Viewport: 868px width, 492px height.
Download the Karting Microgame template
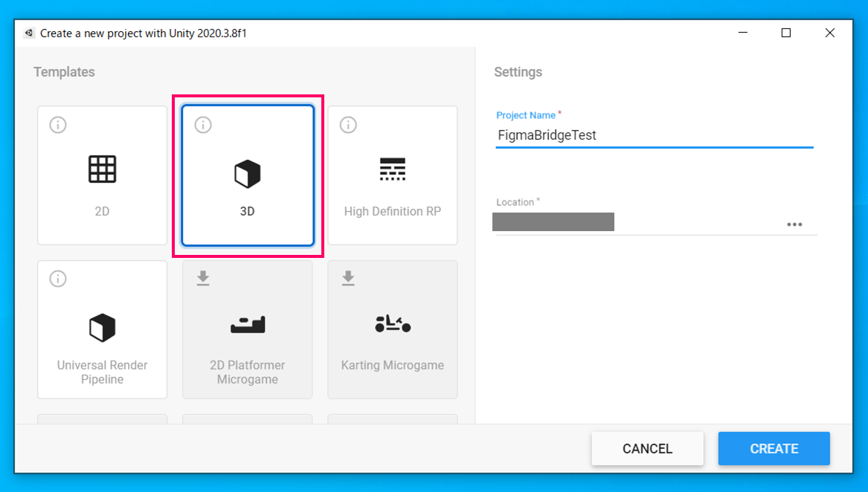tap(348, 278)
